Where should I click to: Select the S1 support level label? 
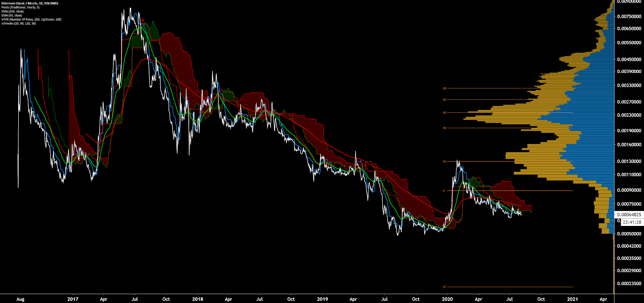[445, 287]
